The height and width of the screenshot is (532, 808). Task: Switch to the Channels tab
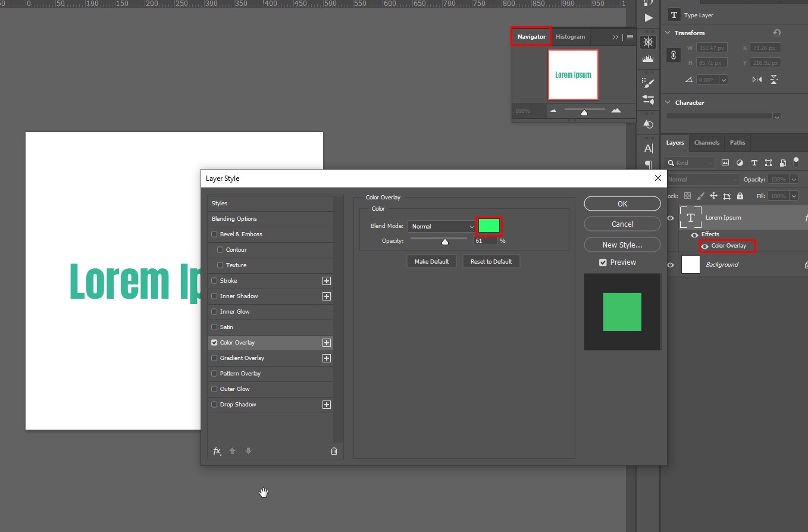[707, 143]
